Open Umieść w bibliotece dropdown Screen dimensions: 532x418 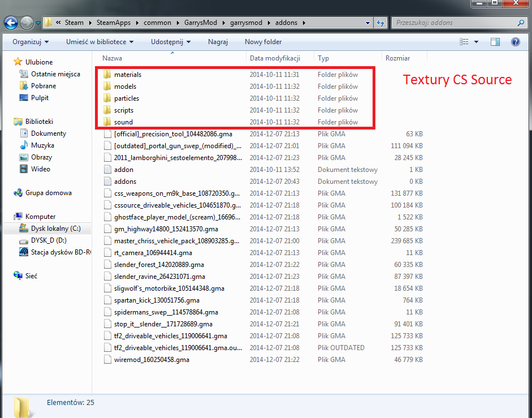click(x=100, y=42)
